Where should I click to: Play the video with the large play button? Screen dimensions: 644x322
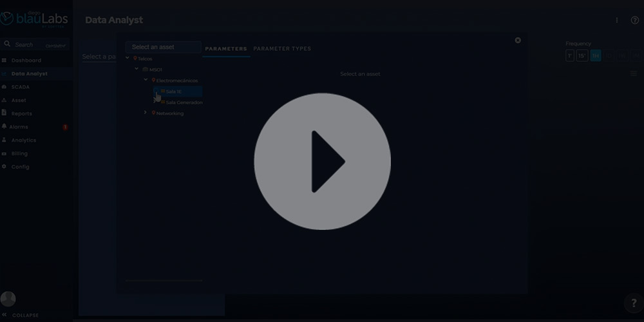322,162
